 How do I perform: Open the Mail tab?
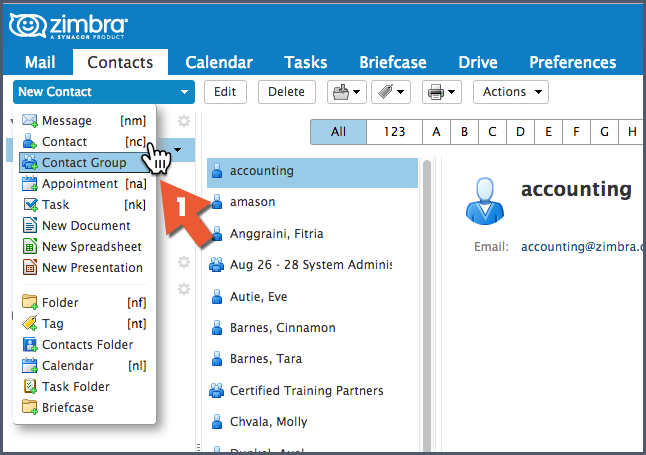point(40,62)
